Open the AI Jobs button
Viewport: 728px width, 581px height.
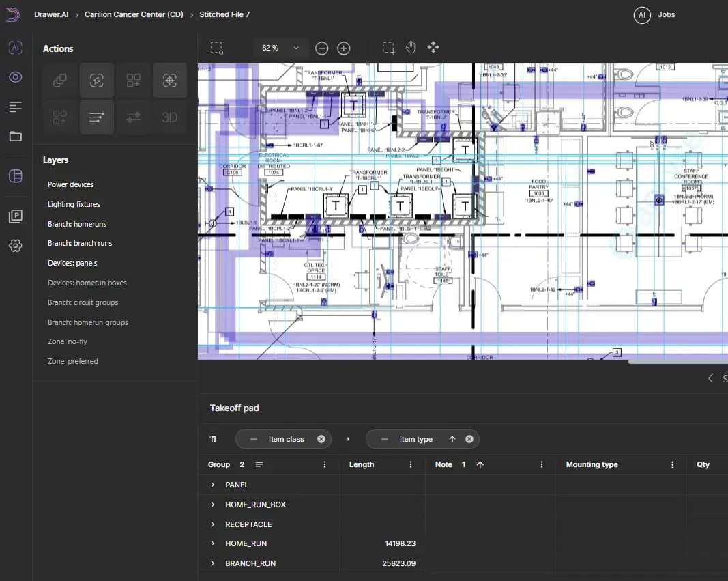tap(654, 15)
